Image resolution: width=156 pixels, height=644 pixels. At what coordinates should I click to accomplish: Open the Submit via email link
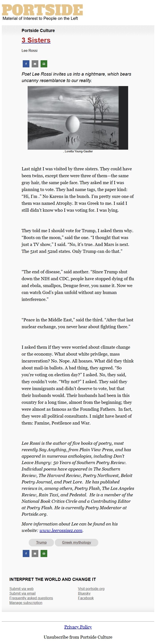pos(23,593)
